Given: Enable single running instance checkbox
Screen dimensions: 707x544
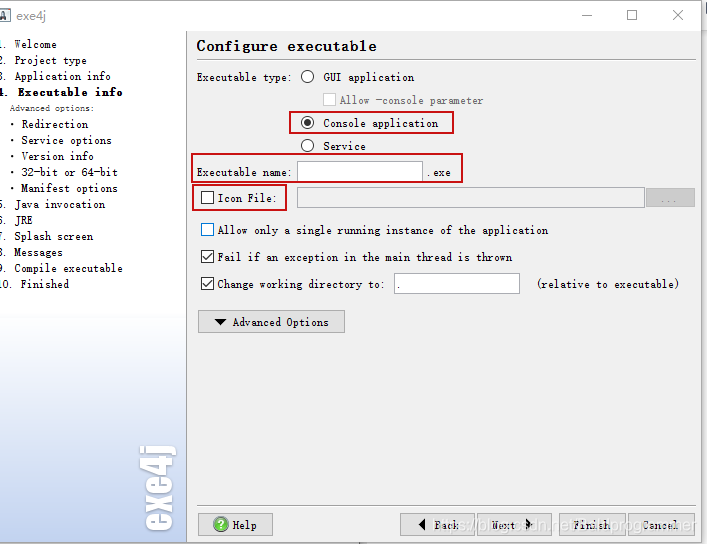Looking at the screenshot, I should pyautogui.click(x=207, y=230).
